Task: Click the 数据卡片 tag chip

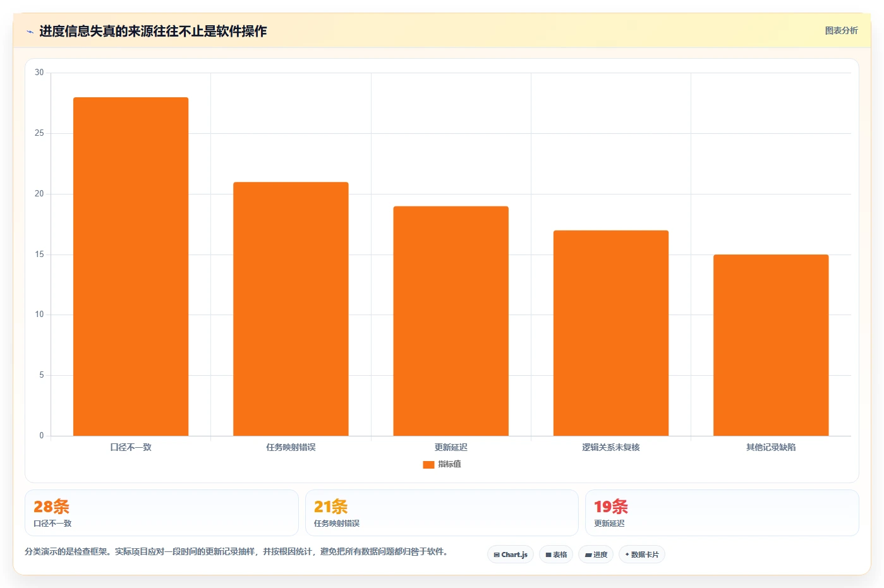Action: 642,555
